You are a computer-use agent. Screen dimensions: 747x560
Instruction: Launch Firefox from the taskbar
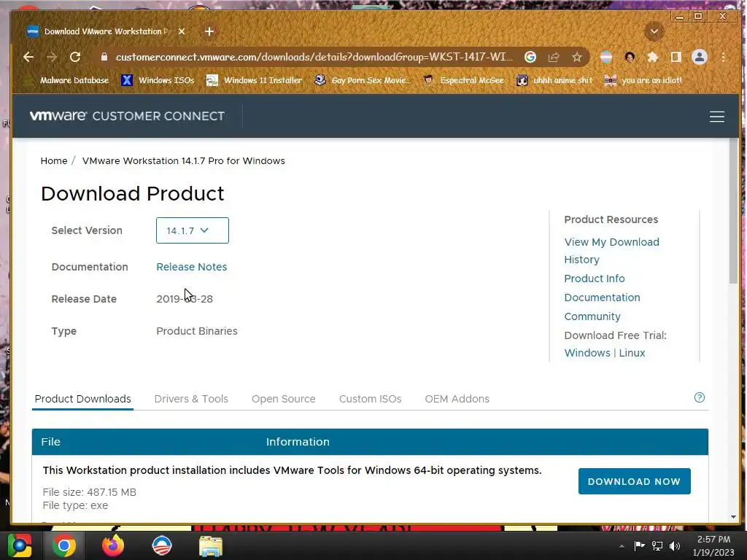click(x=113, y=545)
